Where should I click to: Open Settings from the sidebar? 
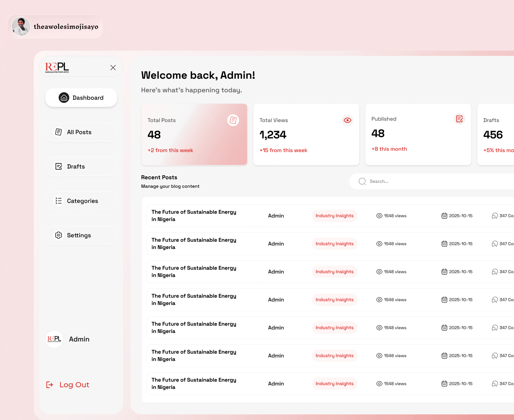[81, 235]
